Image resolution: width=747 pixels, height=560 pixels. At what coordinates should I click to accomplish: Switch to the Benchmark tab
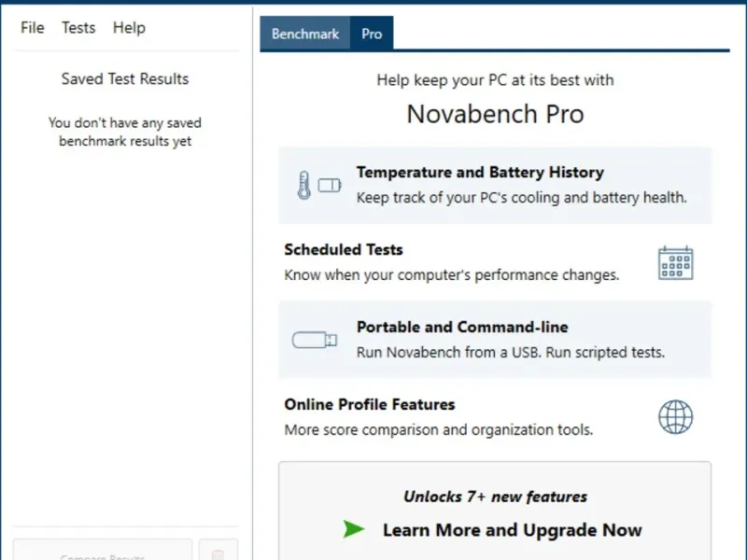304,34
